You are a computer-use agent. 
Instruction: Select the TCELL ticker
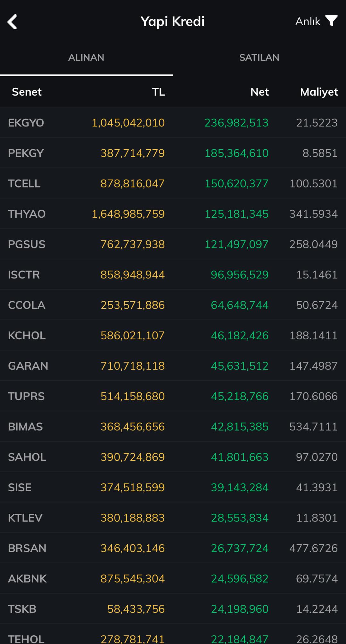24,183
